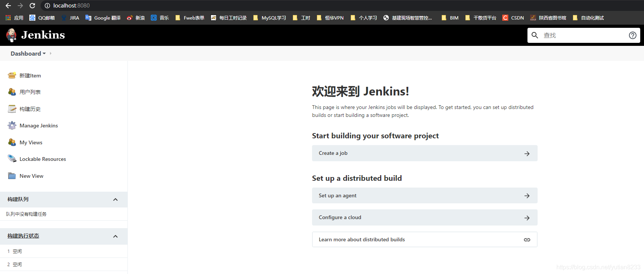
Task: Open the 基建现场智慧管控 bookmark
Action: click(408, 18)
